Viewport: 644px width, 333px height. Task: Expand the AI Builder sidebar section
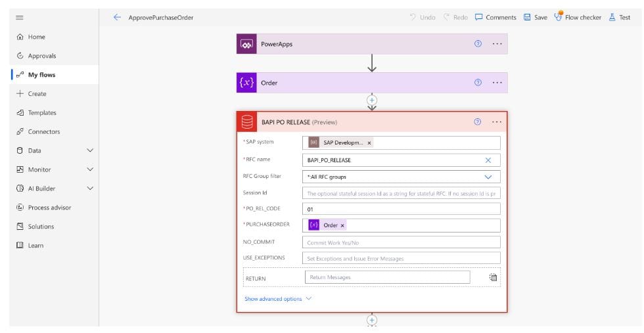click(90, 189)
